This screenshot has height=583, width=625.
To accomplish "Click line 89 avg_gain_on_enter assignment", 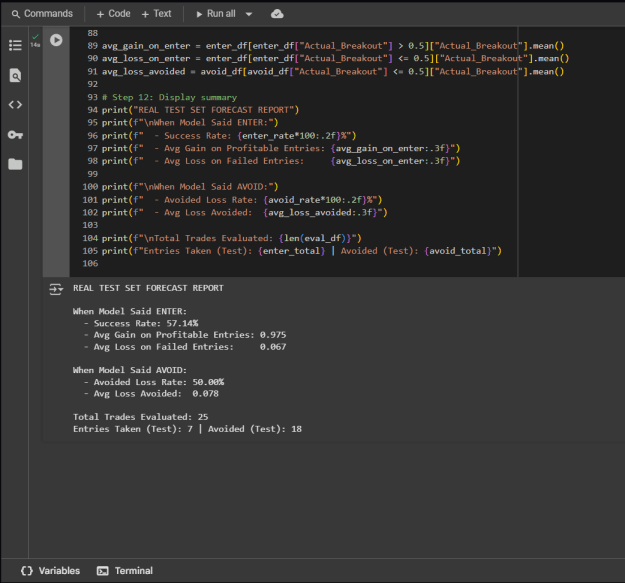I will click(x=333, y=46).
